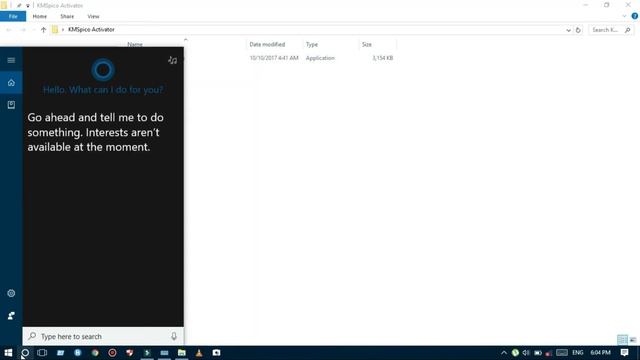Click the music recognition icon in Cortana
The width and height of the screenshot is (640, 360).
(173, 60)
